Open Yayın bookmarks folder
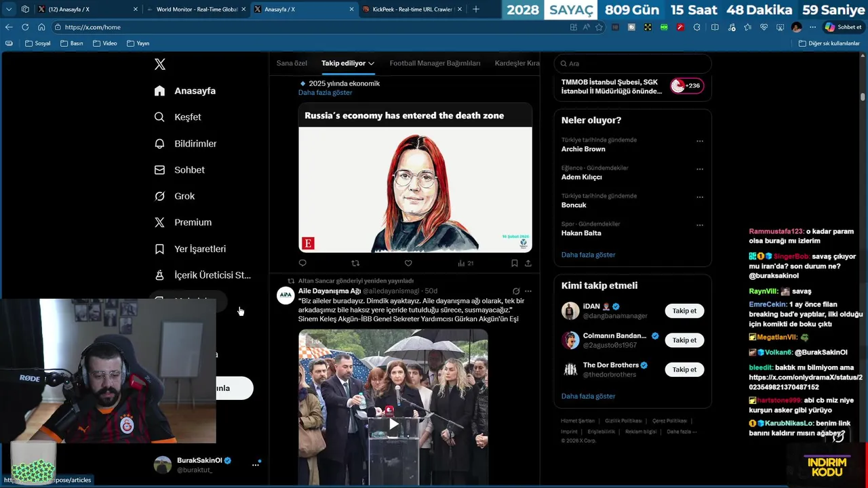 138,43
